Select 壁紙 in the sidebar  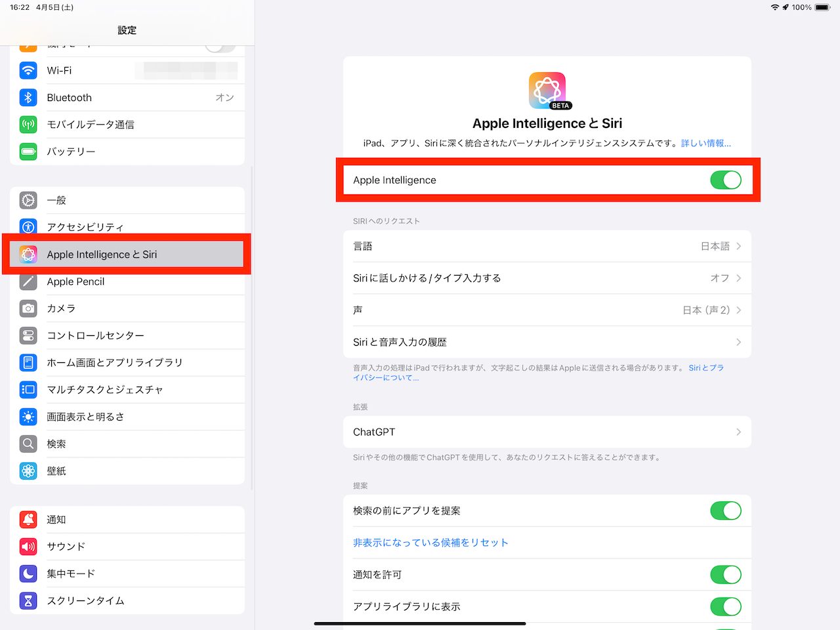[x=127, y=471]
